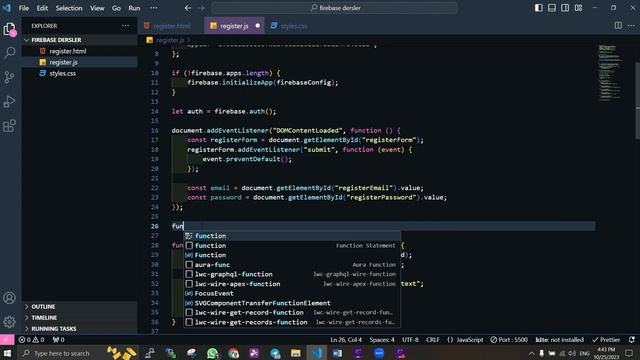
Task: Click the VS Code logo icon
Action: [x=7, y=8]
